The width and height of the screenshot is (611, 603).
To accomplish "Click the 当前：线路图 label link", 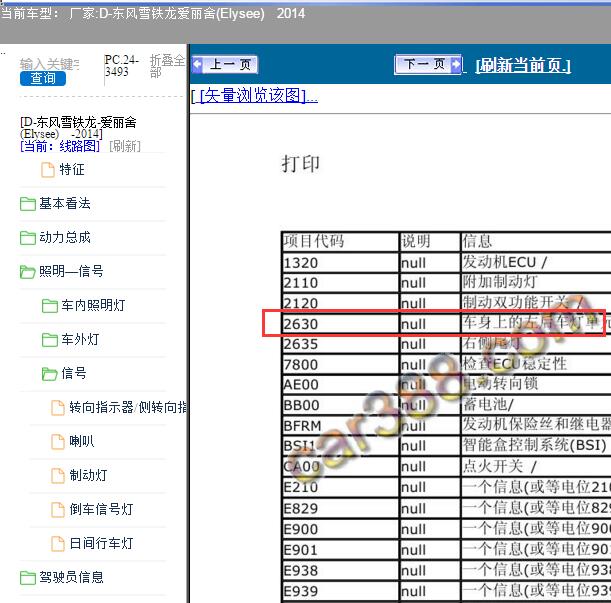I will tap(60, 147).
